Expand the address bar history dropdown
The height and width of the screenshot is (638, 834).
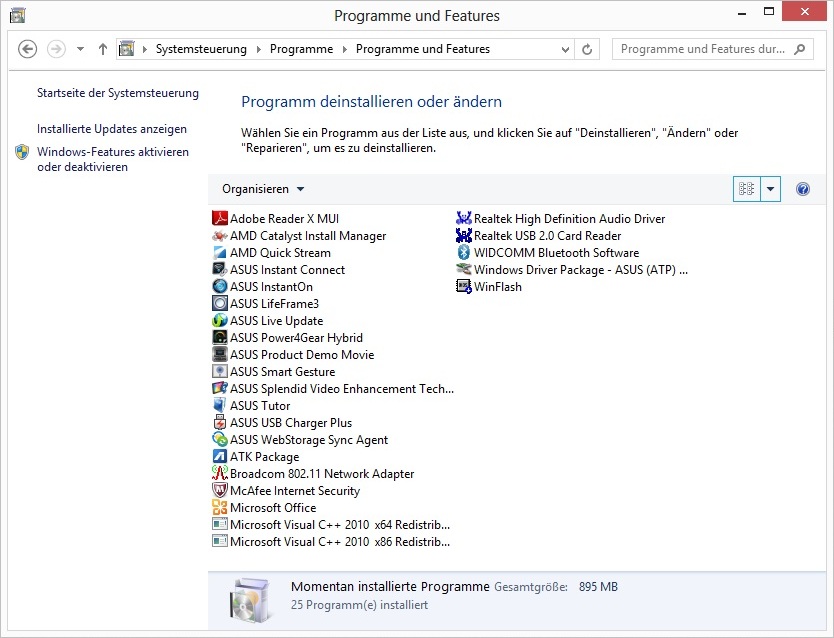[x=565, y=49]
